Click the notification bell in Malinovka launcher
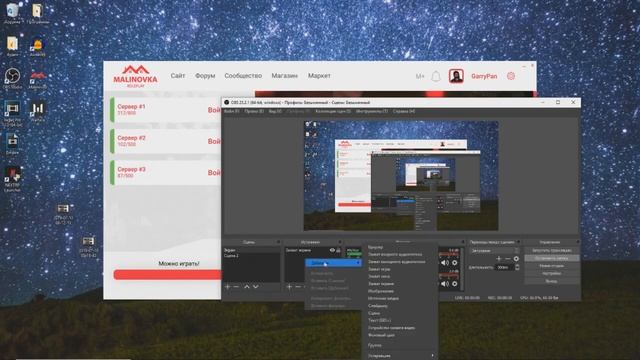 click(436, 76)
